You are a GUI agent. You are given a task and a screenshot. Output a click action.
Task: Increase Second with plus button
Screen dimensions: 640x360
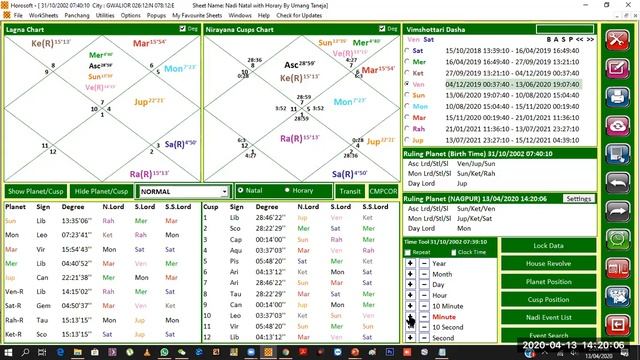(x=410, y=338)
